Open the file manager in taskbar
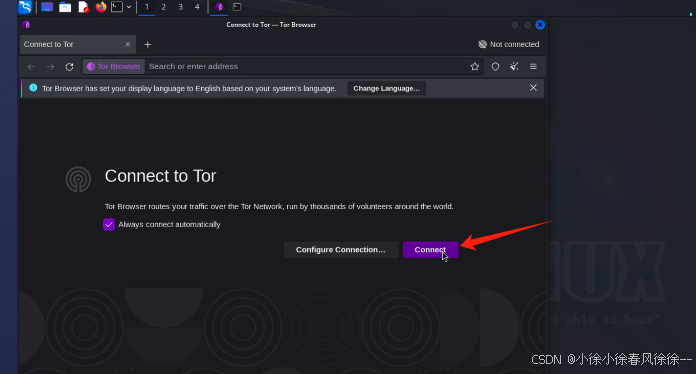 65,7
